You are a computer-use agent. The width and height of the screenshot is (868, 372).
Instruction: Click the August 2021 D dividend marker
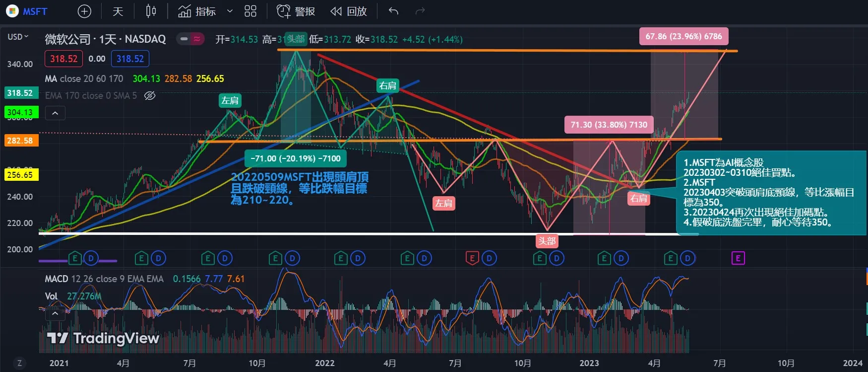[225, 258]
